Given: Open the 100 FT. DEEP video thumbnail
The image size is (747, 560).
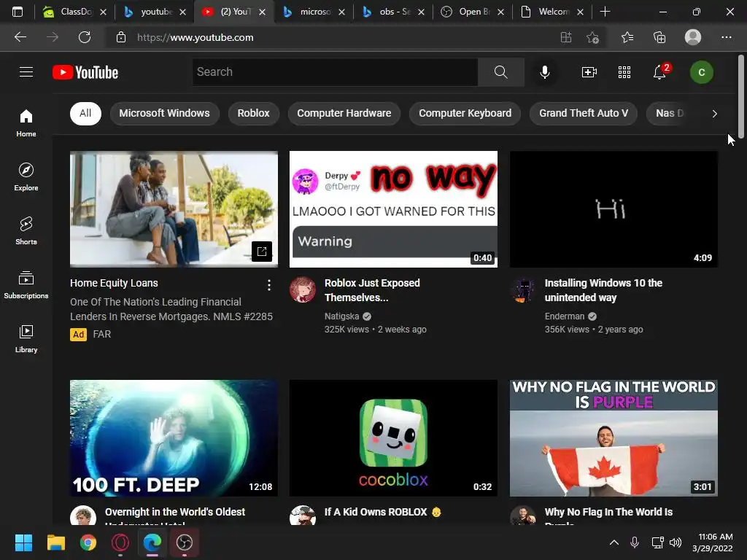Looking at the screenshot, I should [x=174, y=438].
